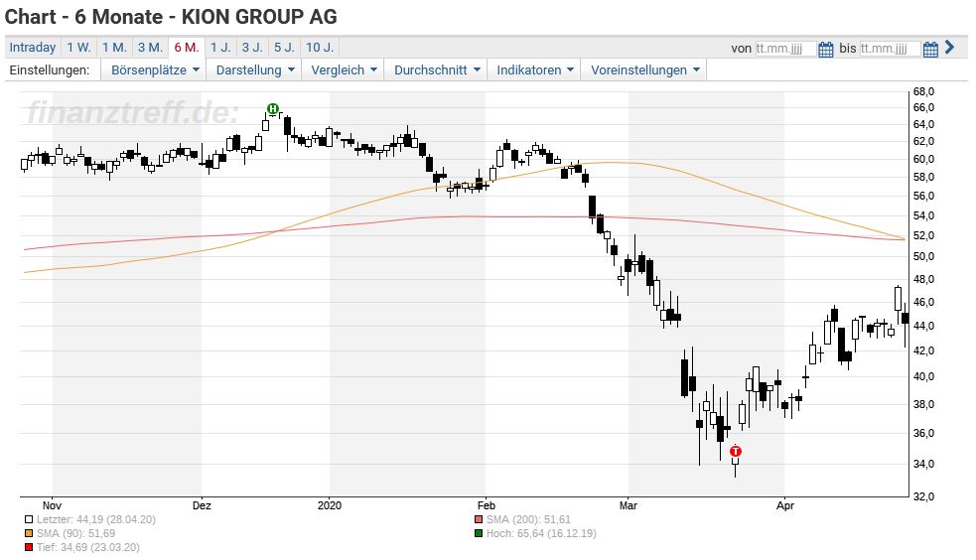Click the 'Apr' x-axis label

pos(785,505)
